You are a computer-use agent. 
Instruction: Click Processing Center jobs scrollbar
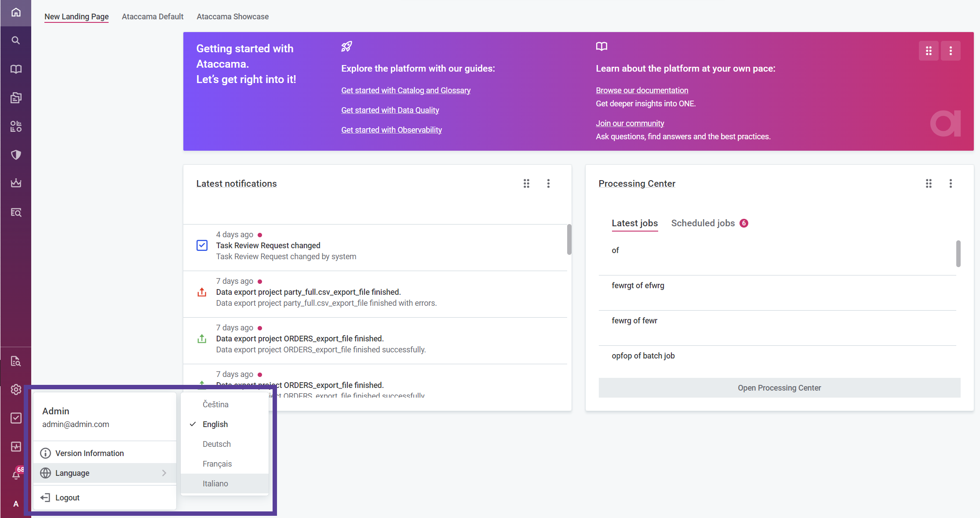point(958,254)
